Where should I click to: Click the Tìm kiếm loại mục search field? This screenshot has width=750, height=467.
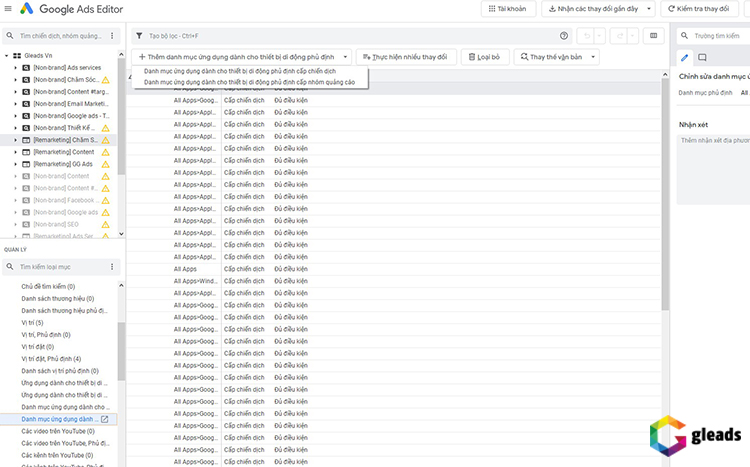[x=62, y=267]
